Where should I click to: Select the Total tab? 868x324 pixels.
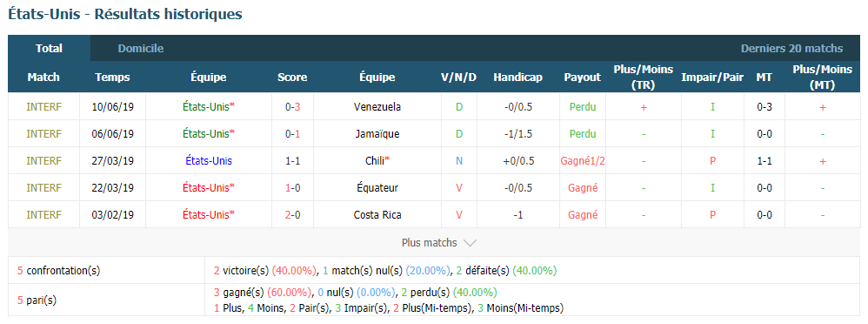(x=50, y=48)
